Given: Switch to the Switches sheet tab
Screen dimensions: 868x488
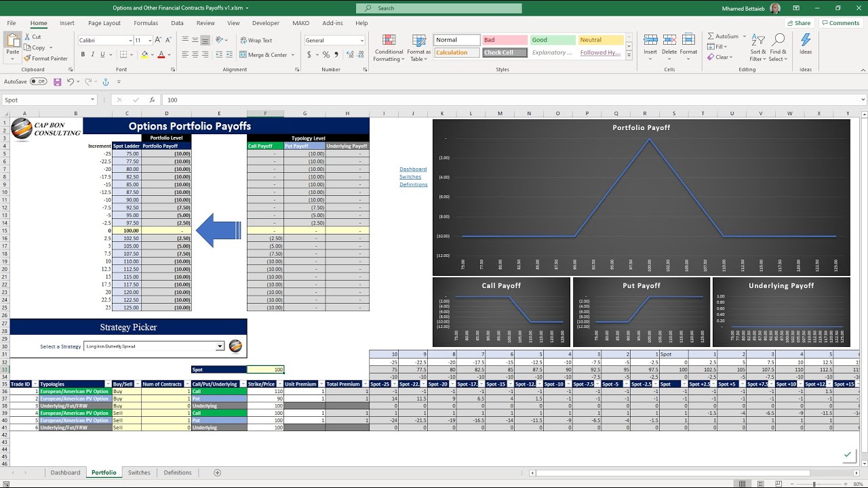Looking at the screenshot, I should coord(139,472).
